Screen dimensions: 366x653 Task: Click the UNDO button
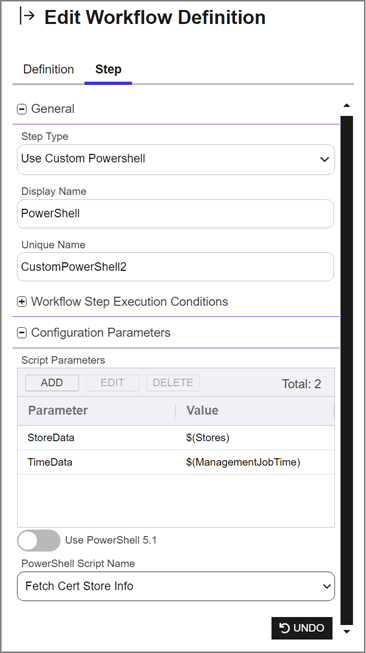coord(302,628)
